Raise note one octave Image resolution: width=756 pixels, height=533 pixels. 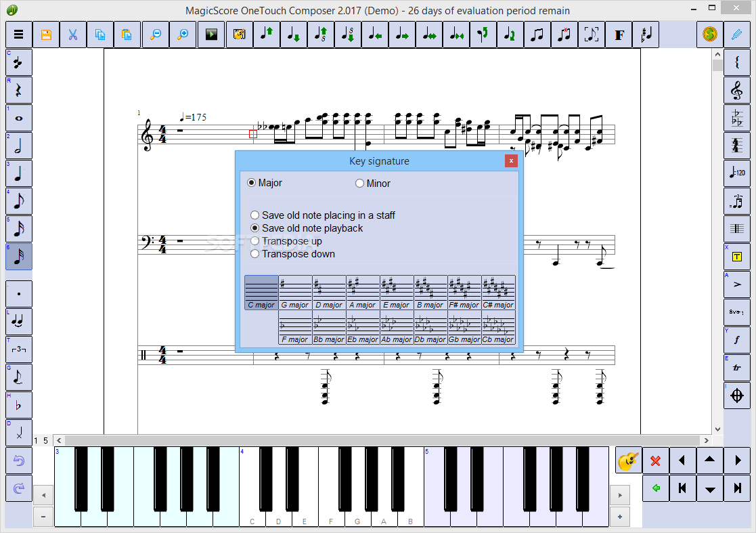point(321,35)
